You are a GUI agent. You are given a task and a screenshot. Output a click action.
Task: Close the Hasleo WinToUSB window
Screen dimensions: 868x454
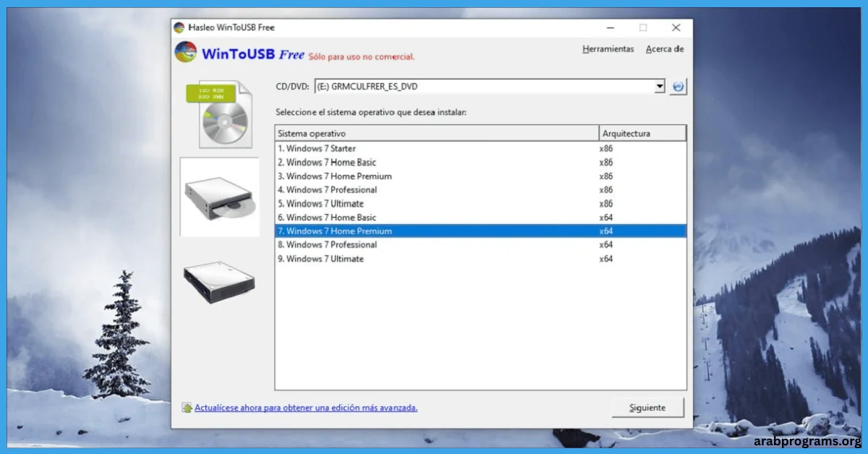coord(676,27)
